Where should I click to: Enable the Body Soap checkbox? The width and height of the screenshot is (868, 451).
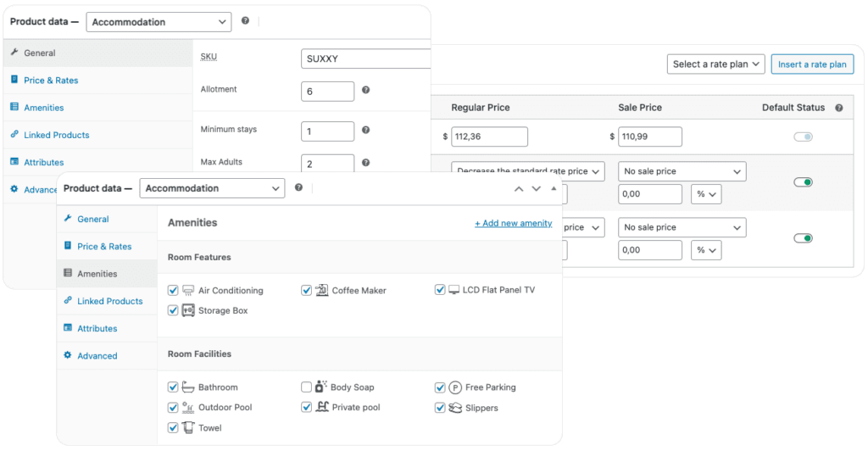306,387
